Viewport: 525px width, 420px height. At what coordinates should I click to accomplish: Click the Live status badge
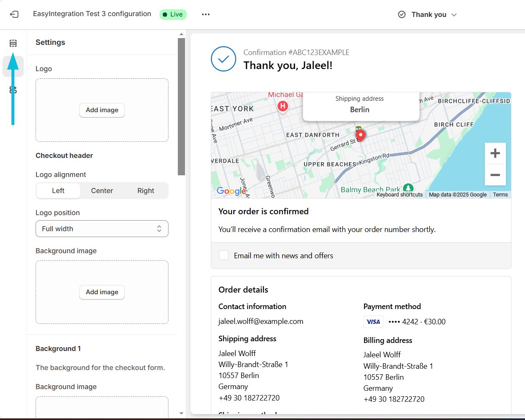[173, 14]
